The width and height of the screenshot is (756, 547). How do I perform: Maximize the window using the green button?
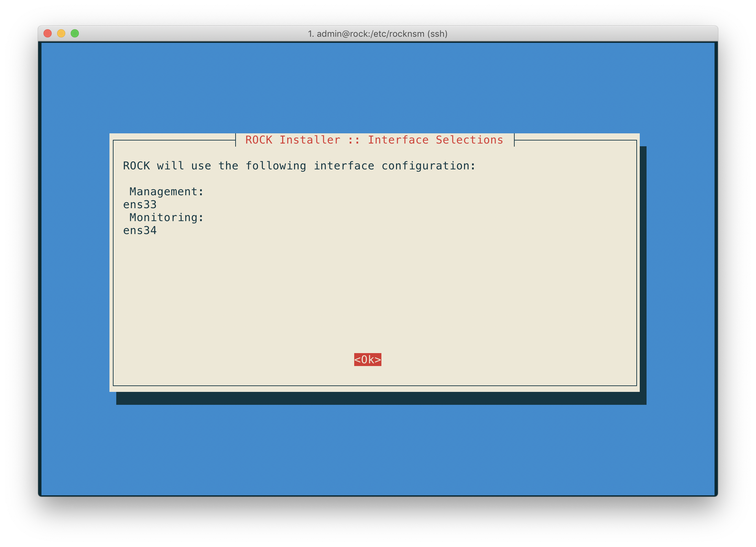pyautogui.click(x=75, y=33)
